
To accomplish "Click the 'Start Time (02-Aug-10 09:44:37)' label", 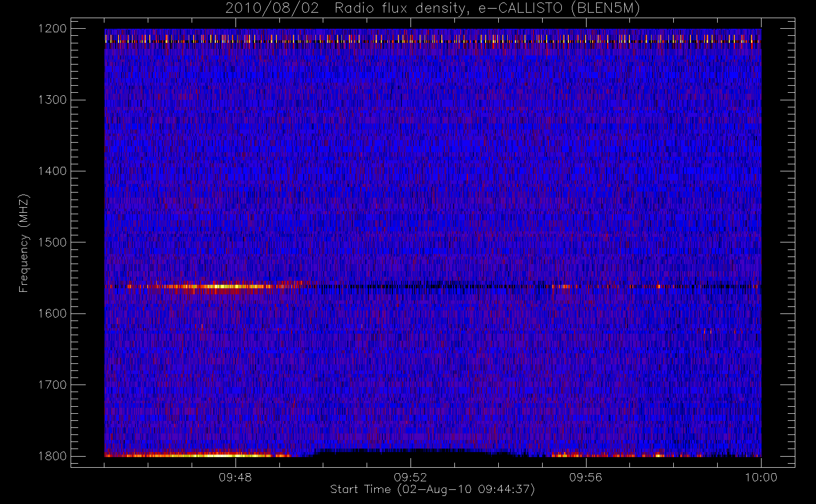I will [432, 489].
